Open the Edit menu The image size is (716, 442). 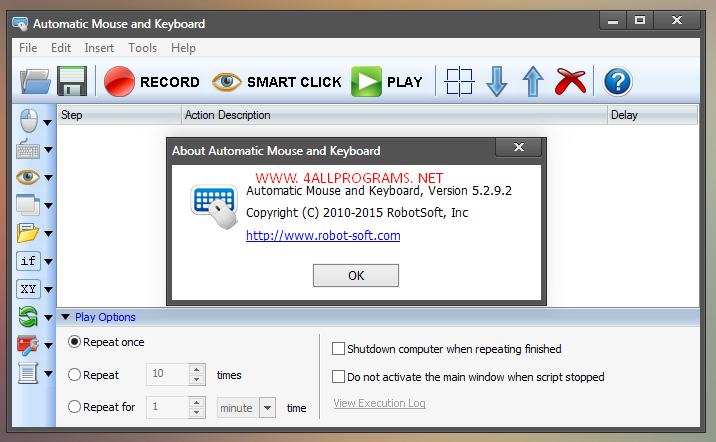click(61, 48)
